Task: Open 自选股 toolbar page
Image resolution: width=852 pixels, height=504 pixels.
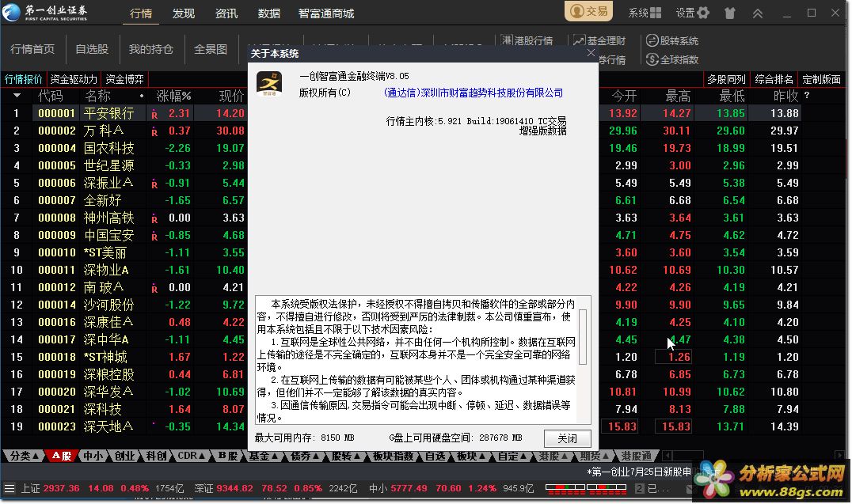Action: 92,49
